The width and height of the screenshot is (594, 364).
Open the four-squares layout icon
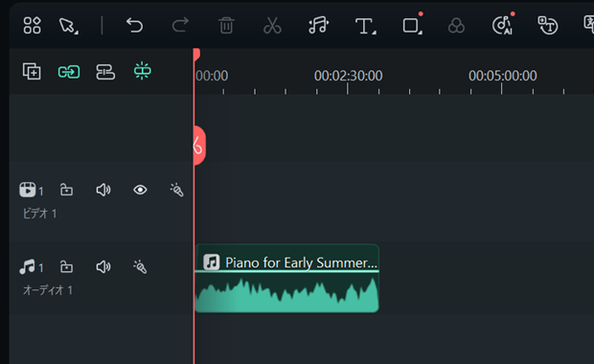pos(33,25)
